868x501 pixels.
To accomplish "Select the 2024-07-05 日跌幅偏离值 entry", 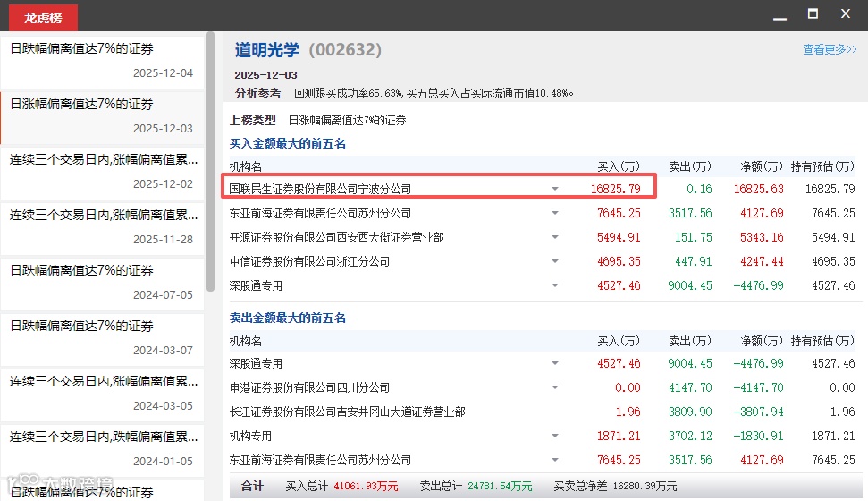I will [102, 284].
